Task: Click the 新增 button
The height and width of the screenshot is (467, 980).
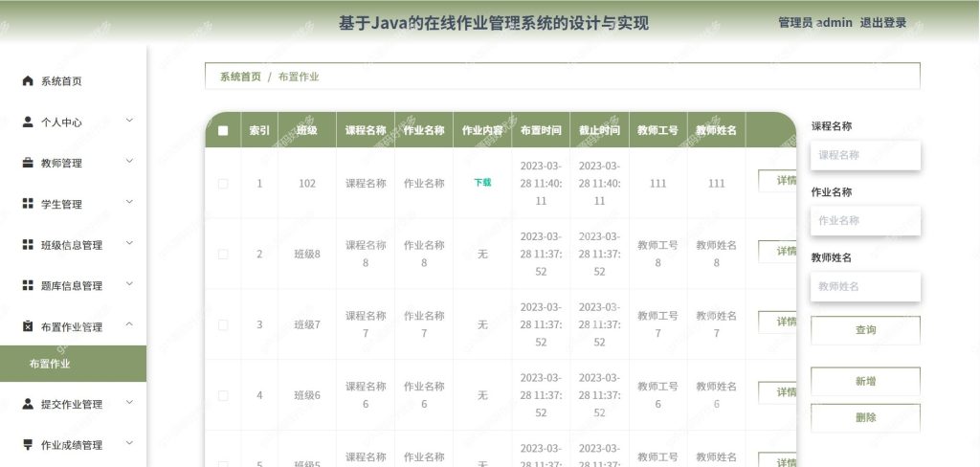Action: [865, 382]
